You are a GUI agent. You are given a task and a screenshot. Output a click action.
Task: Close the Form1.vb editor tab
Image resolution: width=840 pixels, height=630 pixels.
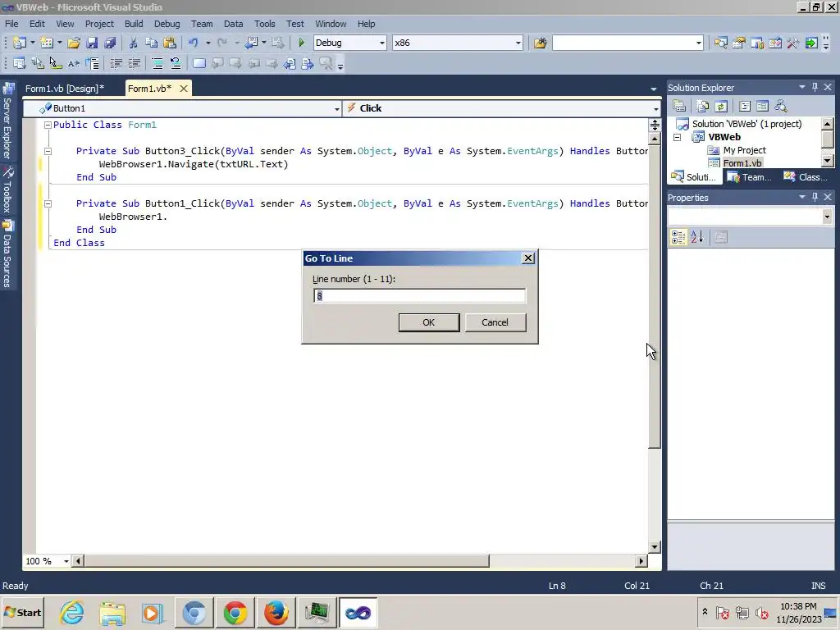click(184, 89)
